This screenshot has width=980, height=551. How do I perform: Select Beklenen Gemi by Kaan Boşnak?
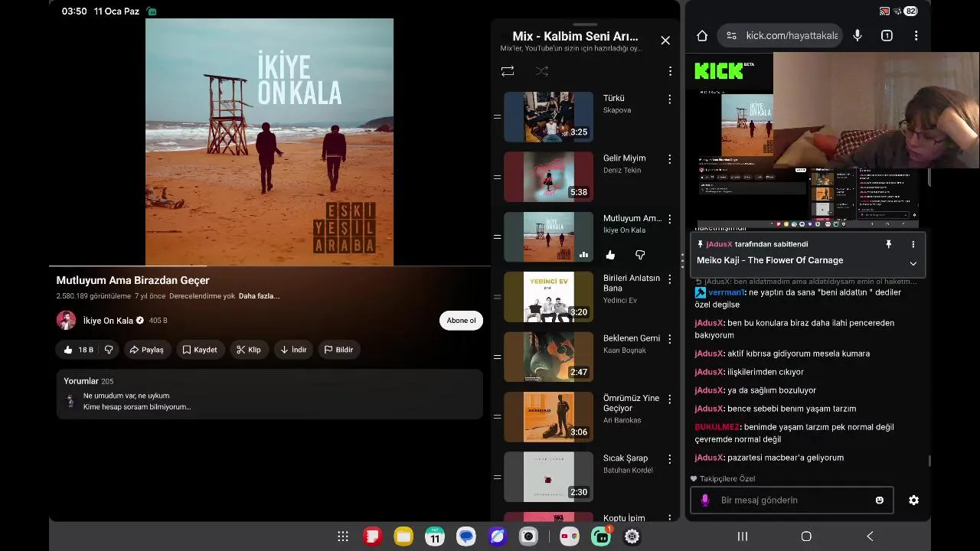click(586, 357)
